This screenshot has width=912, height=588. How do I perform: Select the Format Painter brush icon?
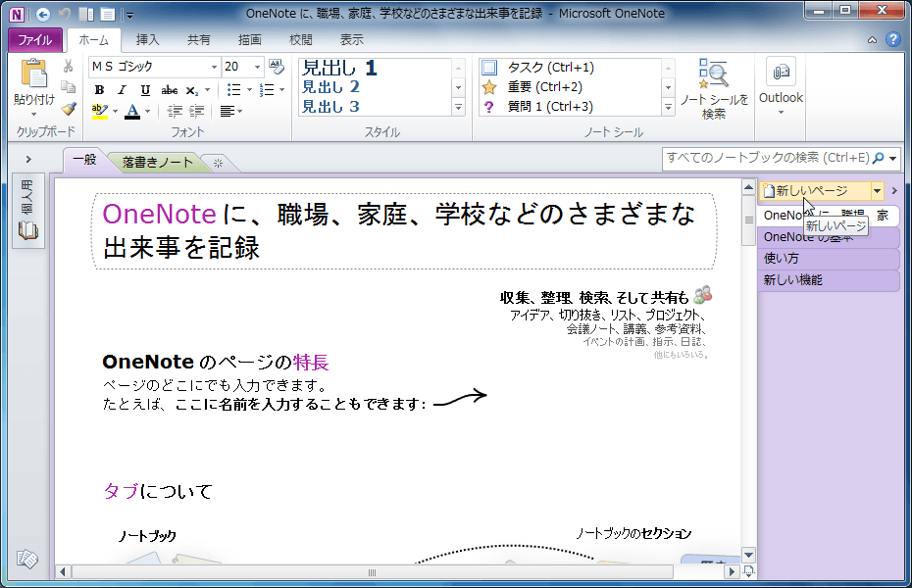tap(69, 109)
